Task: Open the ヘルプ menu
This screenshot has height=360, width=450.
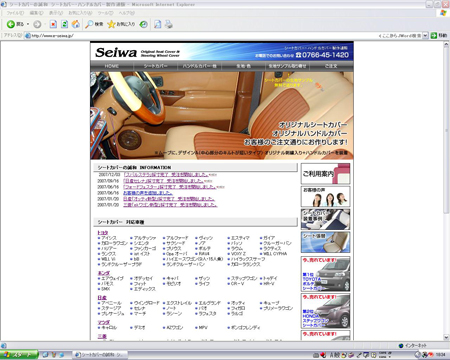Action: click(127, 13)
